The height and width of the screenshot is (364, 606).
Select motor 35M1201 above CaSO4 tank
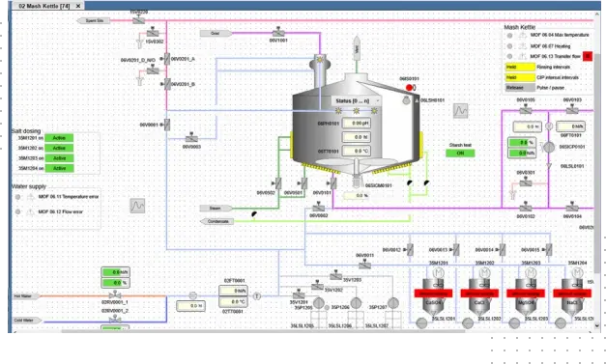pyautogui.click(x=438, y=272)
